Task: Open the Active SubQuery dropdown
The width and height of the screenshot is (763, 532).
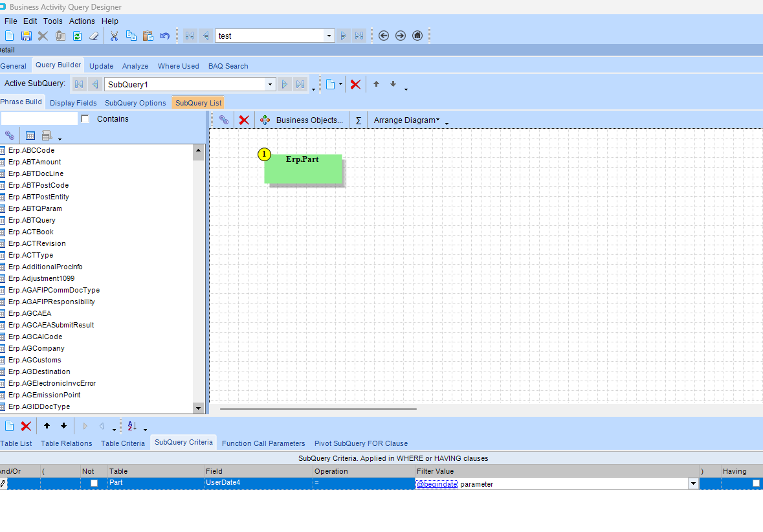Action: click(x=270, y=84)
